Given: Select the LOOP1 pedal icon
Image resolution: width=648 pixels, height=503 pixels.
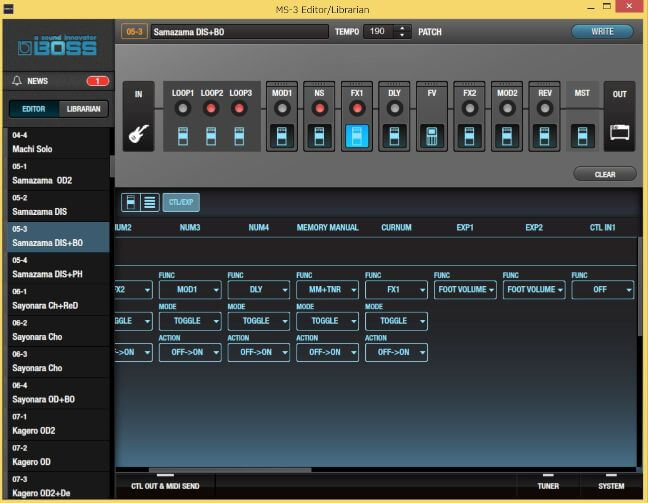Looking at the screenshot, I should tap(183, 136).
